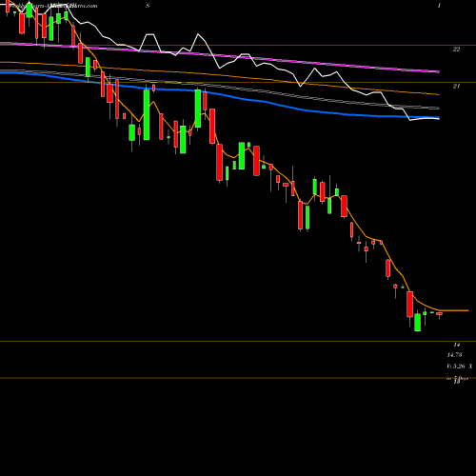
Task: Click the S label at chart top
Action: click(x=148, y=6)
